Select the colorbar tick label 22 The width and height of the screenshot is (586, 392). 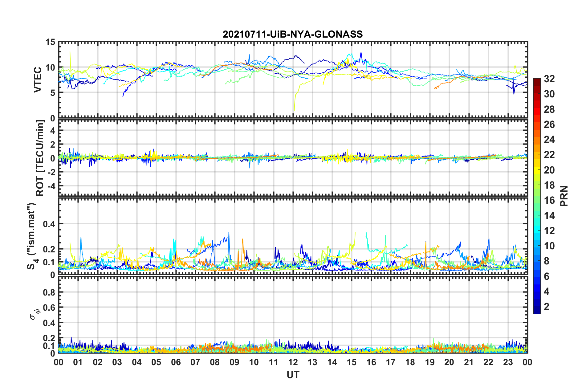(x=549, y=155)
